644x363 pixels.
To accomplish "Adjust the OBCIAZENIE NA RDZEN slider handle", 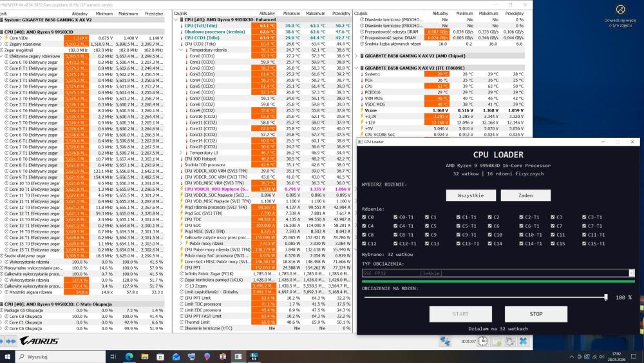I will [x=606, y=297].
